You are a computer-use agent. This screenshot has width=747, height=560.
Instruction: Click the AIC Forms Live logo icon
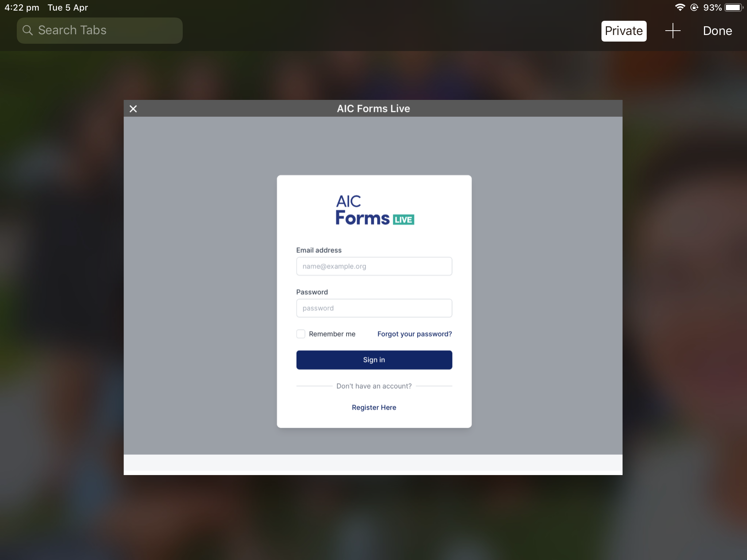[x=373, y=211]
